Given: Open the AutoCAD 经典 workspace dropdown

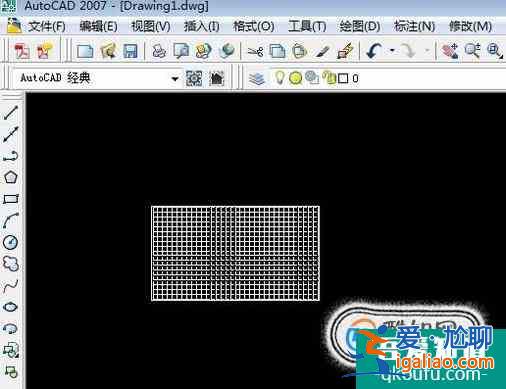Looking at the screenshot, I should click(x=175, y=79).
